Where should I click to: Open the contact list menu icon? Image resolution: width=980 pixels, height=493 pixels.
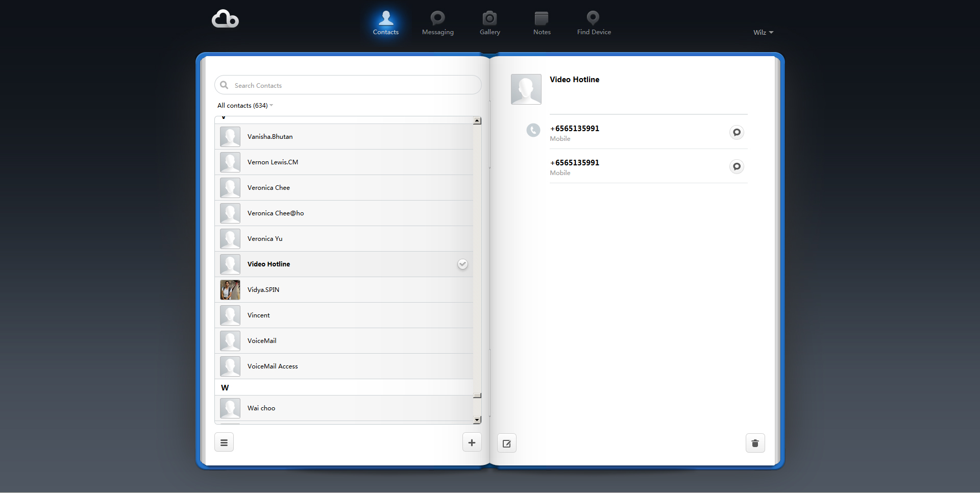pos(224,442)
